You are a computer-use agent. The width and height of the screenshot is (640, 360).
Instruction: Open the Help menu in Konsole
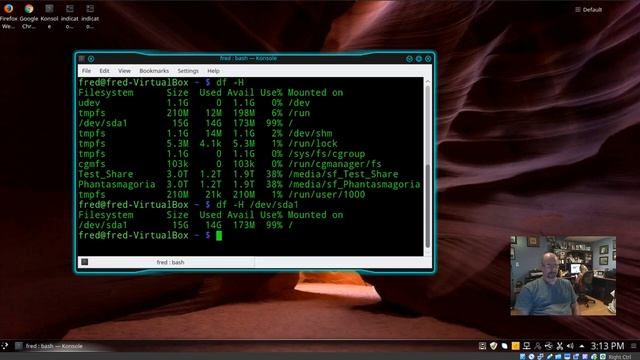(213, 71)
